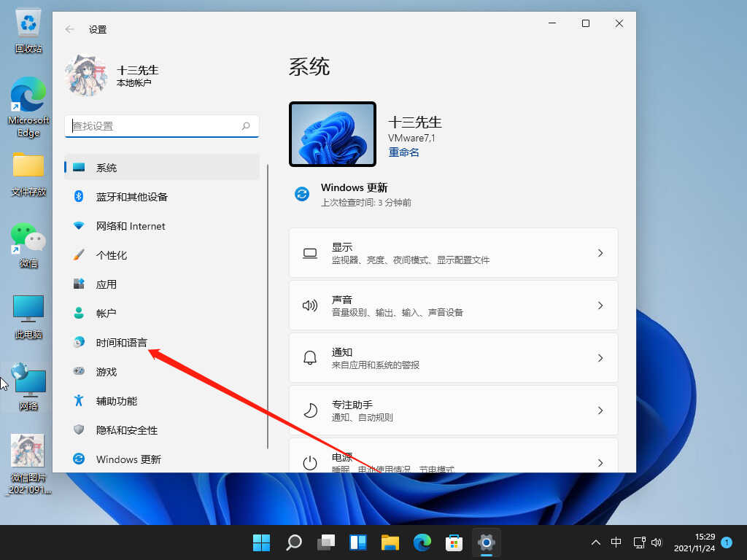Screen dimensions: 747x560
Task: Maximize the Settings window
Action: pos(586,23)
